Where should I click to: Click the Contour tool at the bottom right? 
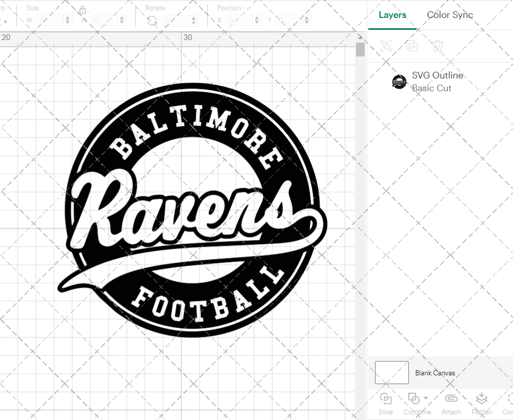pyautogui.click(x=507, y=403)
